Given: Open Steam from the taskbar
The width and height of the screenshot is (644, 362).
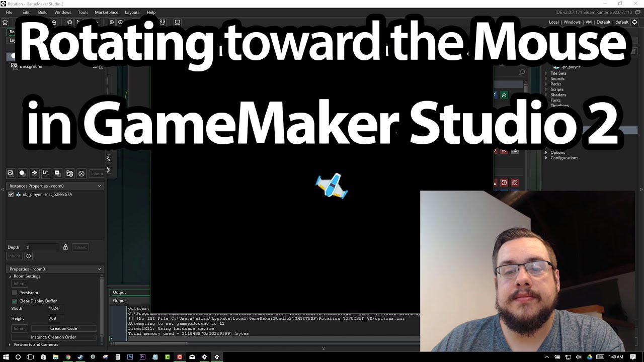Looking at the screenshot, I should (x=80, y=357).
